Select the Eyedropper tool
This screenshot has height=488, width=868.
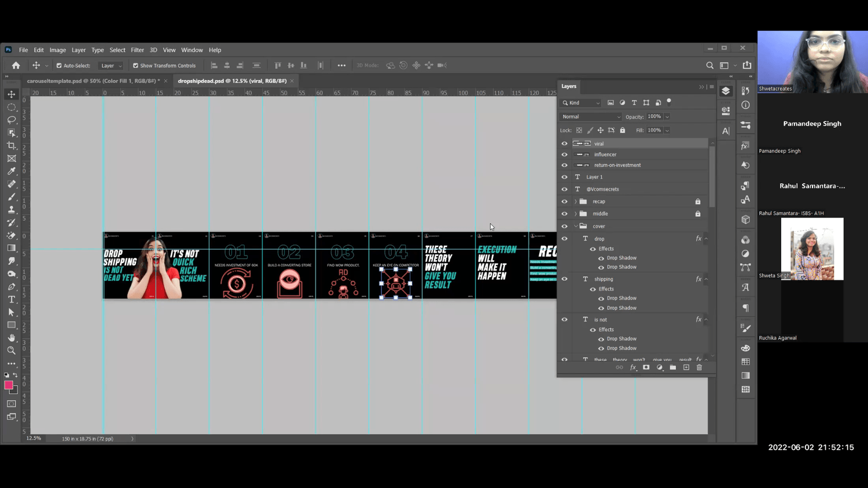pyautogui.click(x=12, y=171)
